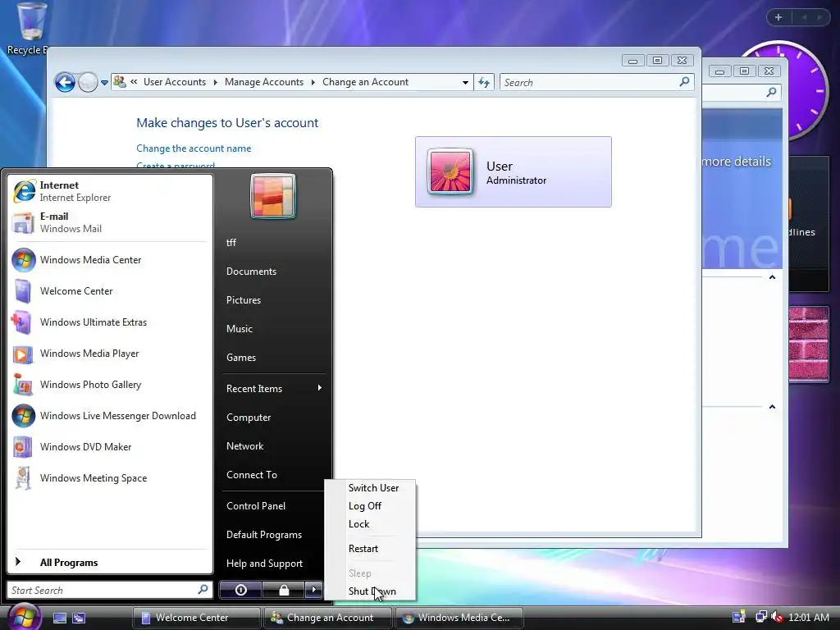Open tff user folder in Start menu

tap(274, 243)
